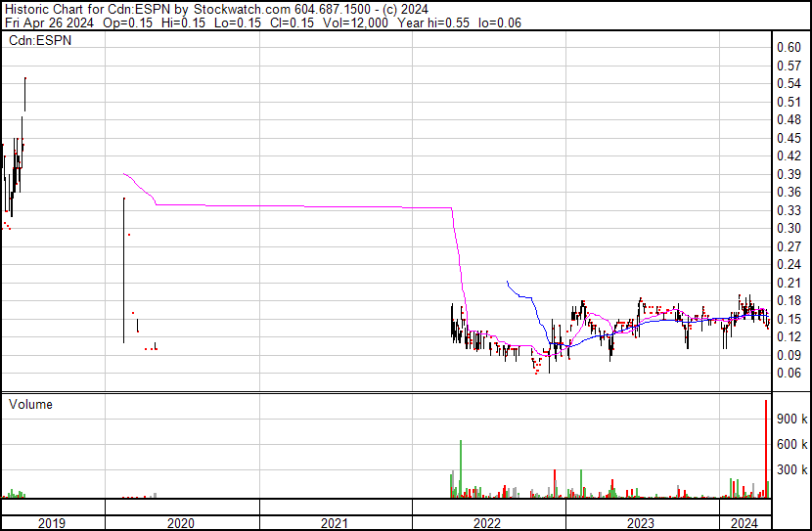
Task: Click the 0.18 price axis label
Action: pos(789,300)
